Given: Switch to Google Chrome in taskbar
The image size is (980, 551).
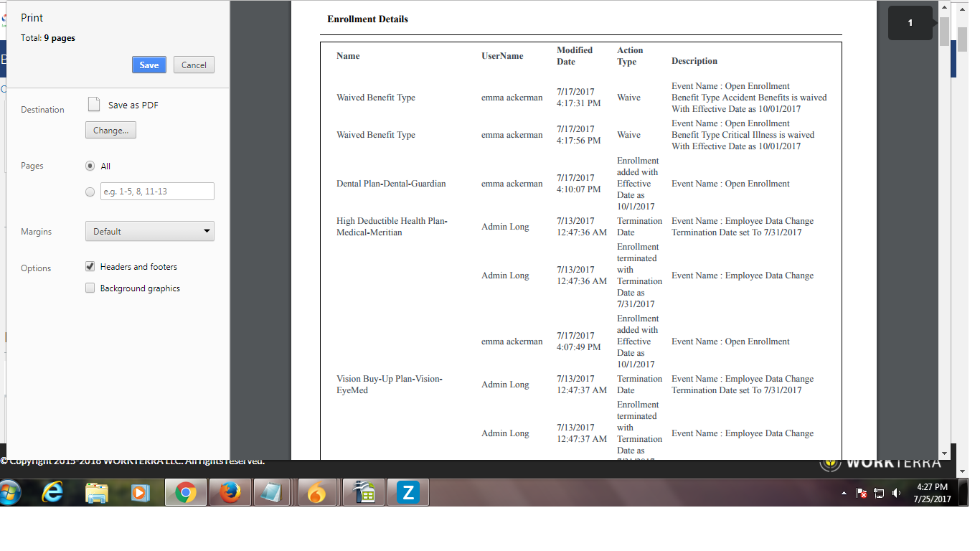Looking at the screenshot, I should [x=186, y=493].
